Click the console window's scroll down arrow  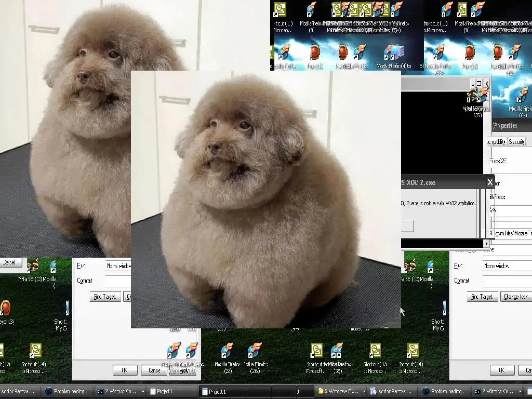click(486, 243)
